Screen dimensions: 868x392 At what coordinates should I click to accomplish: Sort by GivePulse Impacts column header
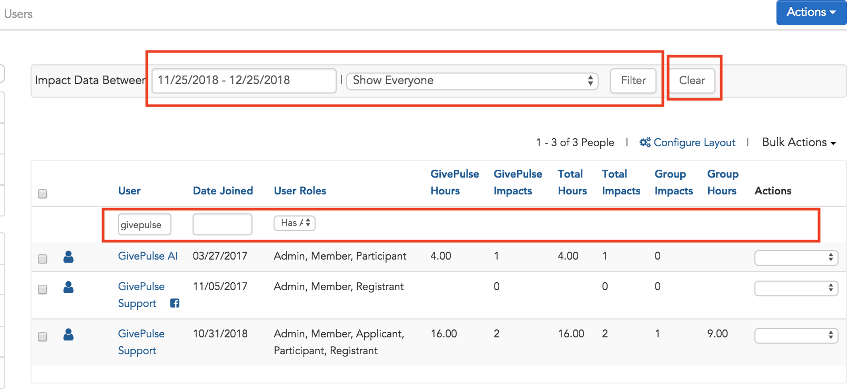click(518, 182)
